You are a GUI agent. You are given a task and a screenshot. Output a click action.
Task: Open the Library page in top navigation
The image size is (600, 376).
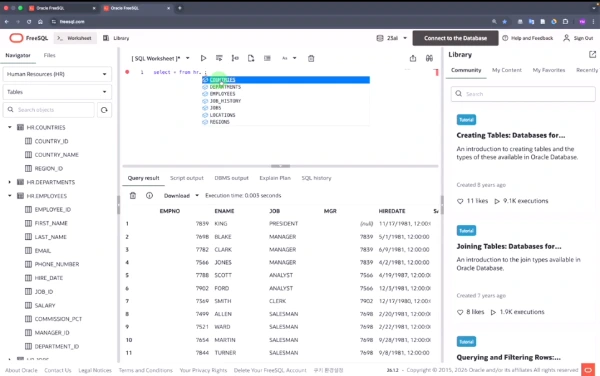click(116, 38)
